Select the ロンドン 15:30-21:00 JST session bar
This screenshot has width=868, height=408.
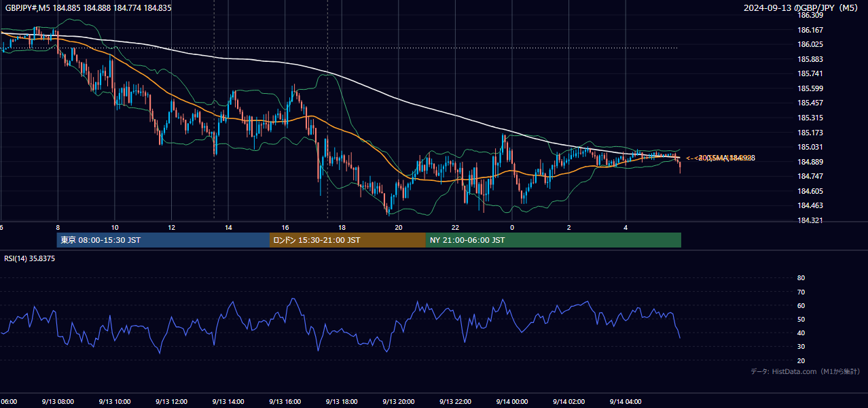pyautogui.click(x=348, y=240)
